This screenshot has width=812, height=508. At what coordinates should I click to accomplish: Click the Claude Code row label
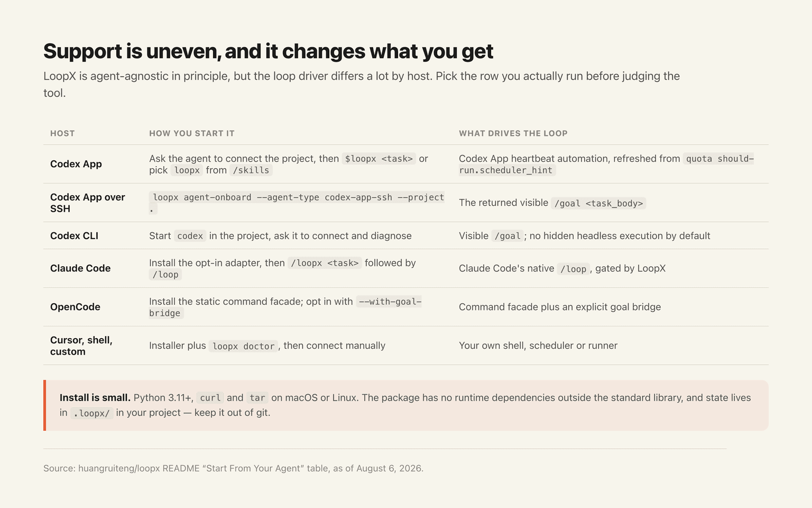(80, 268)
